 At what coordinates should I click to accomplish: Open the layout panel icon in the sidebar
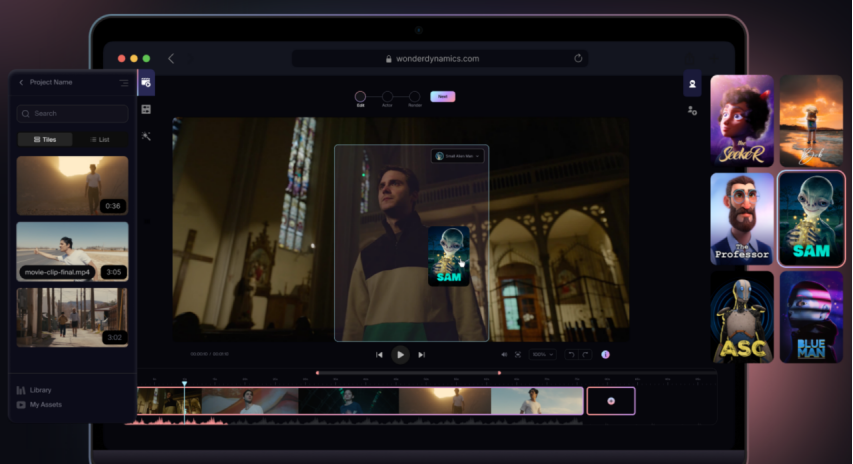tap(146, 109)
